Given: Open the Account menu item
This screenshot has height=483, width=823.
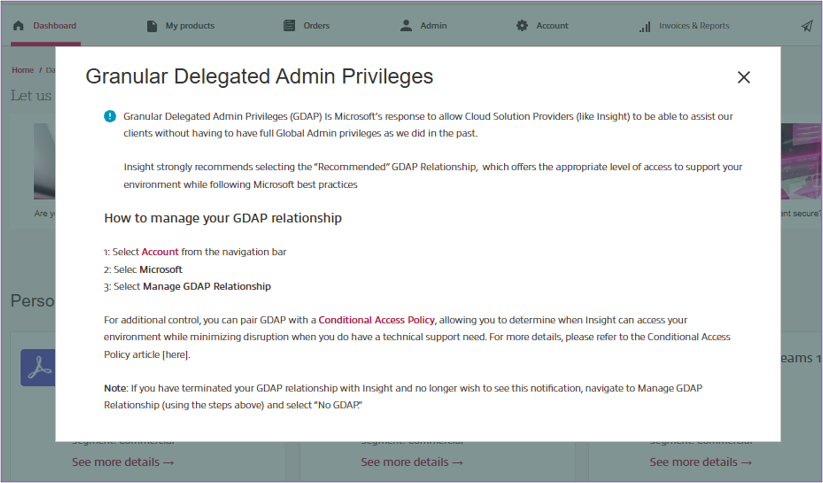Looking at the screenshot, I should point(552,26).
